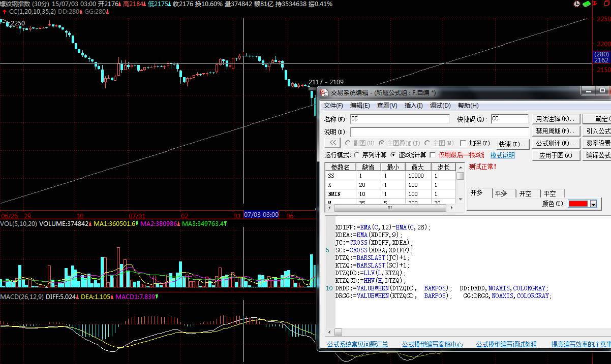
Task: Click the XDIFF:=EMA code line
Action: point(383,227)
